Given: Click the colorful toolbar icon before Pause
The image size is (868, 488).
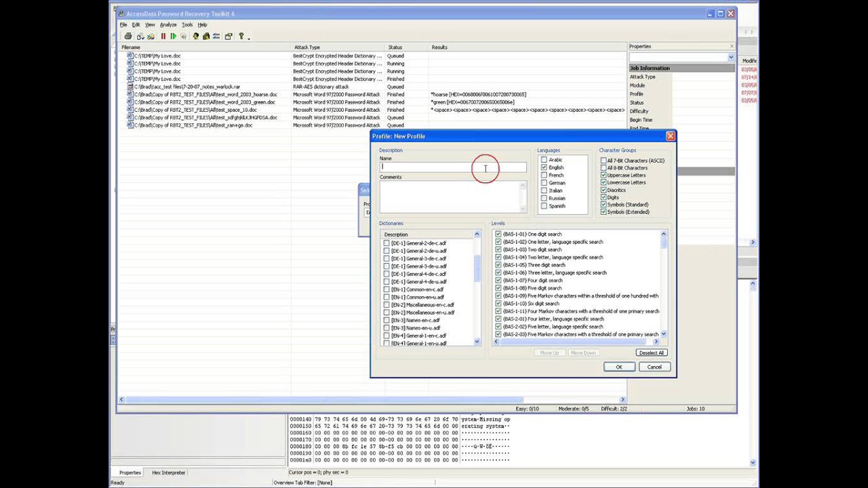Looking at the screenshot, I should pyautogui.click(x=151, y=36).
